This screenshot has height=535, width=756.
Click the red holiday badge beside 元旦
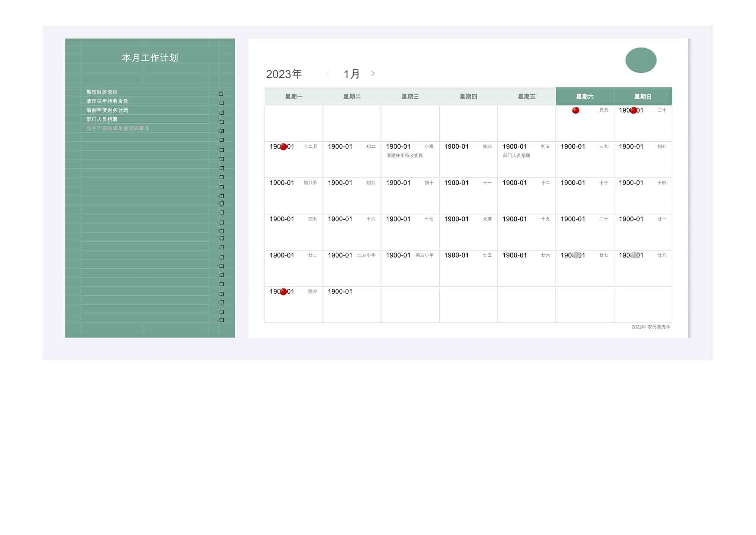(575, 110)
